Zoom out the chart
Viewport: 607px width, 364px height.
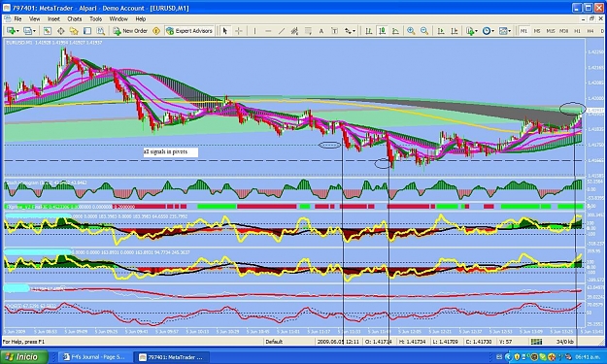click(424, 31)
